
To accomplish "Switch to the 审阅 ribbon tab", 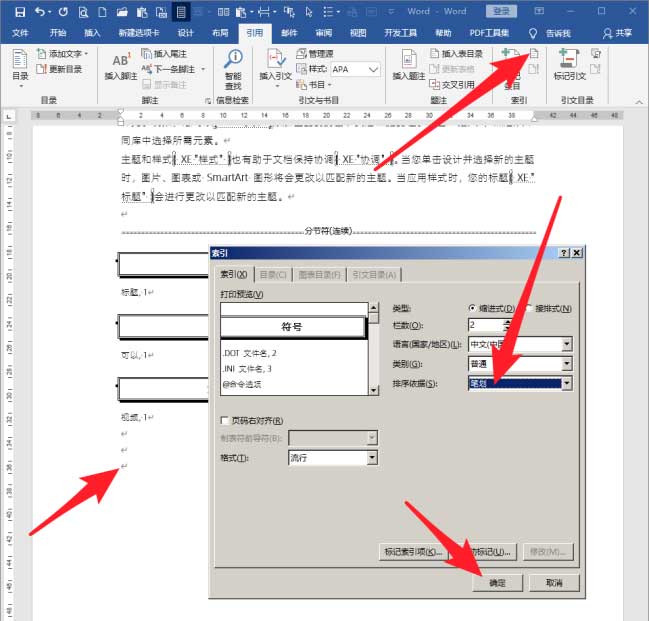I will pyautogui.click(x=324, y=33).
